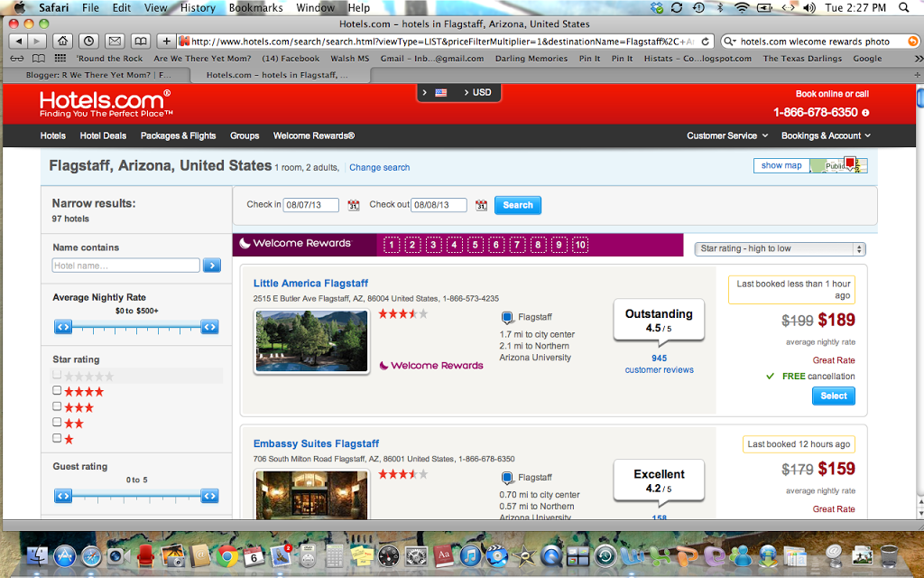Open 945 customer reviews link
The image size is (924, 578).
coord(659,364)
